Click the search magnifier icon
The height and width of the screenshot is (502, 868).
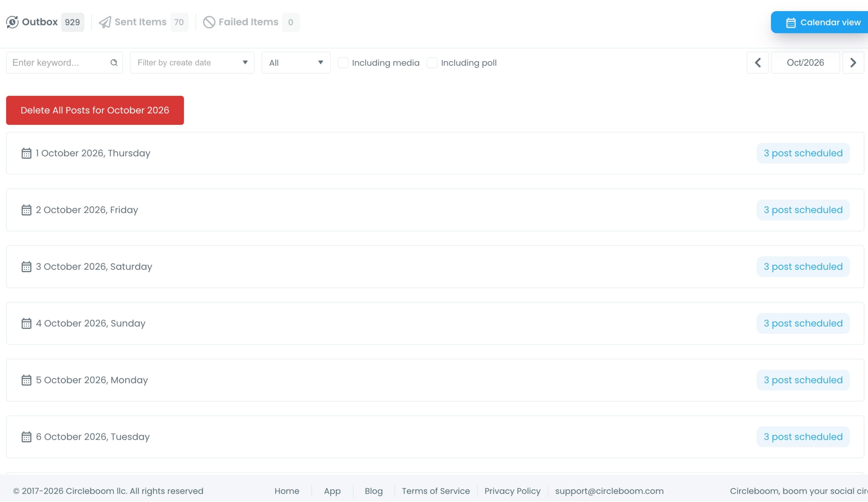[114, 63]
